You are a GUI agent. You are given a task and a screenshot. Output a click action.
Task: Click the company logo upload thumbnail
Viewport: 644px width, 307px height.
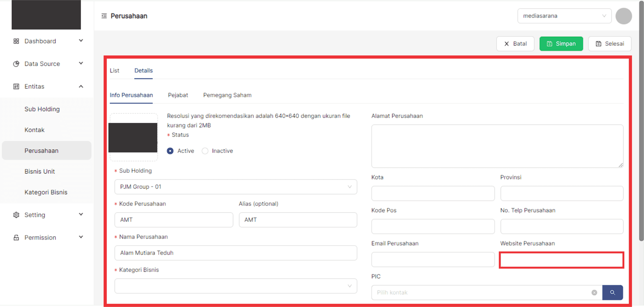coord(133,137)
